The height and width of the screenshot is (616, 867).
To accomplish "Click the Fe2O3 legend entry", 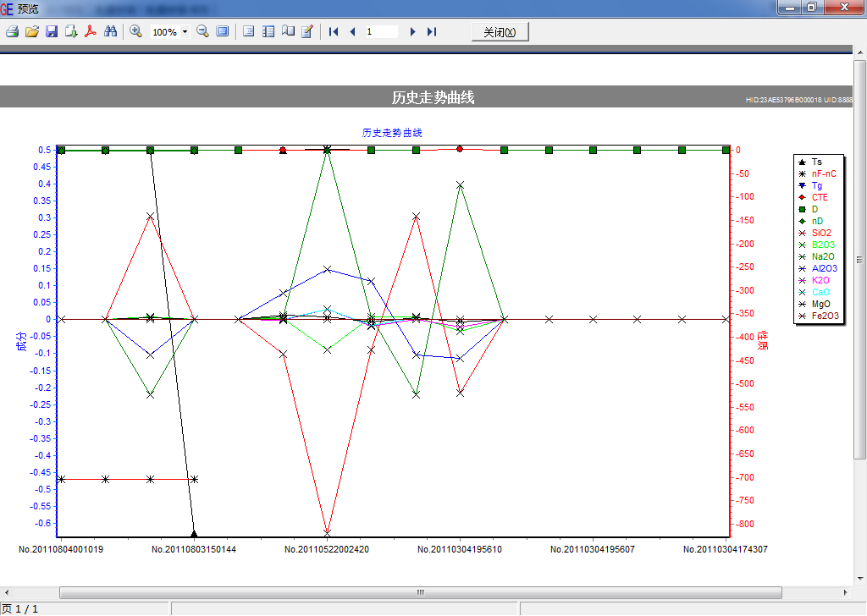I will pos(819,316).
